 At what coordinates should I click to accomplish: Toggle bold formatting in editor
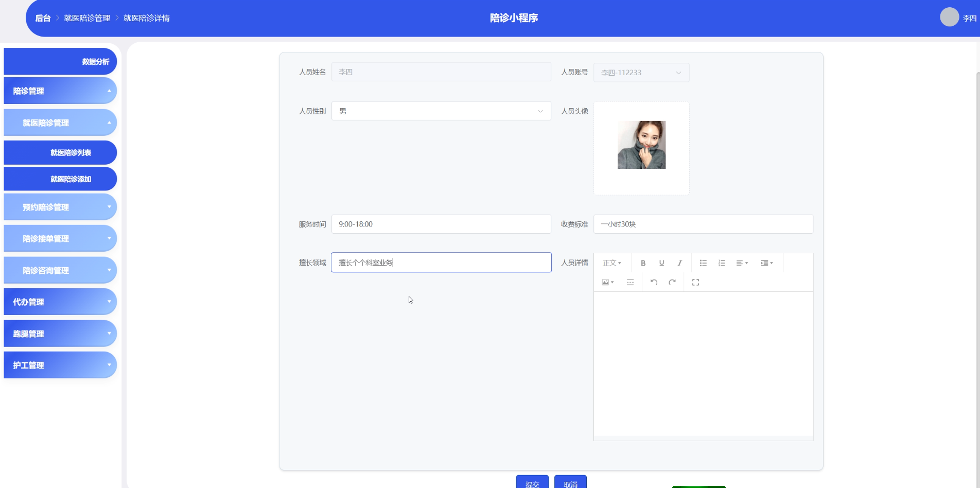pyautogui.click(x=643, y=263)
